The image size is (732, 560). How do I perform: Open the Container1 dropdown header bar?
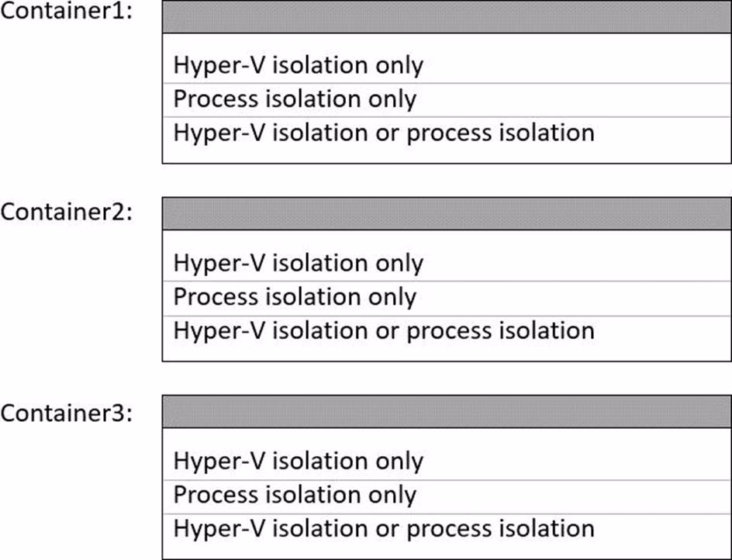coord(446,17)
